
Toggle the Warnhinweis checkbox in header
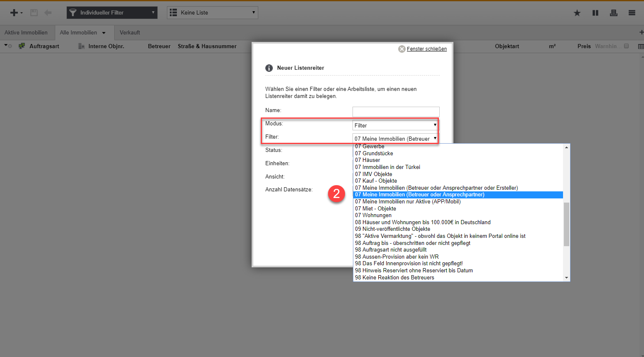tap(627, 46)
